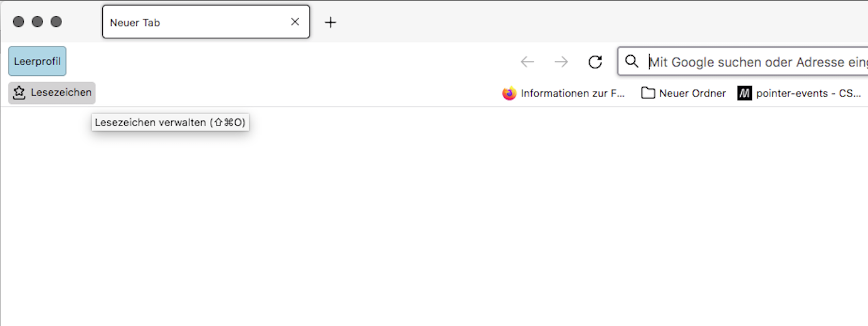Reload the current page
Viewport: 868px width, 326px height.
[595, 61]
